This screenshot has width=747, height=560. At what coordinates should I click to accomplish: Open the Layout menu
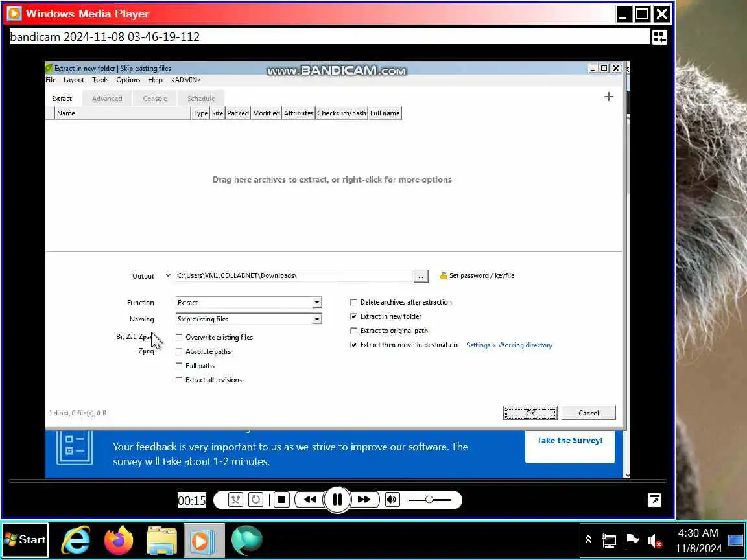coord(74,80)
